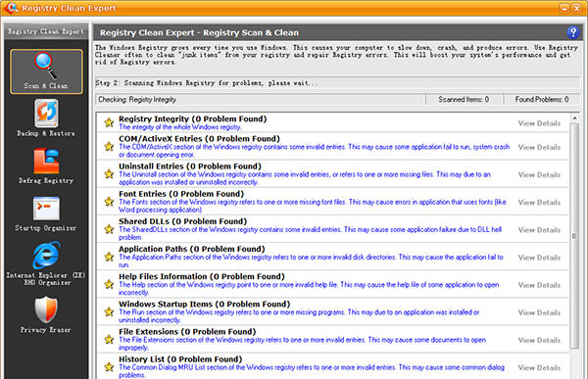View Details for Help Files Information

click(x=539, y=285)
